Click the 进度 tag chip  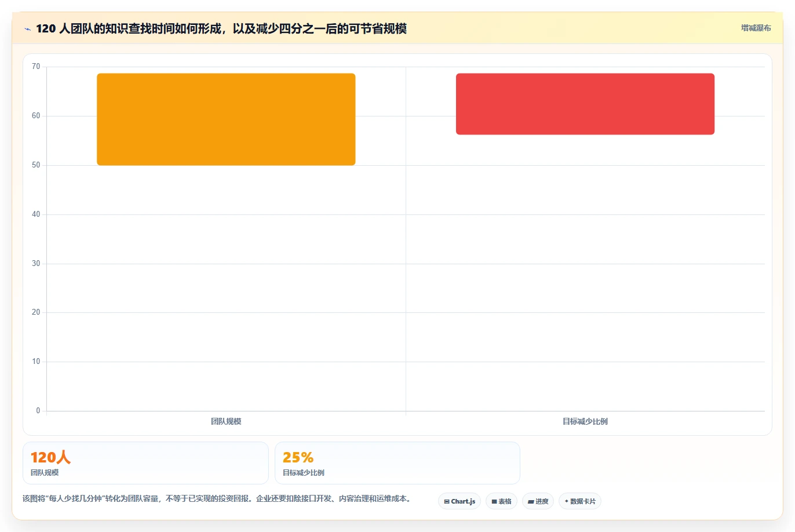[x=538, y=501]
